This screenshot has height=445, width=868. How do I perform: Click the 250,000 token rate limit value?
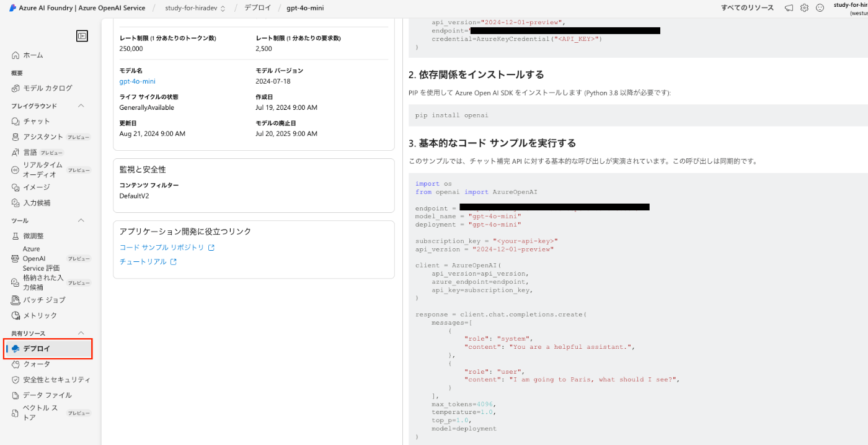point(131,48)
